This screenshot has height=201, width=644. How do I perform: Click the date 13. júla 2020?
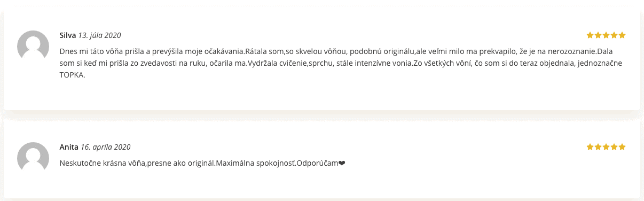coord(100,35)
